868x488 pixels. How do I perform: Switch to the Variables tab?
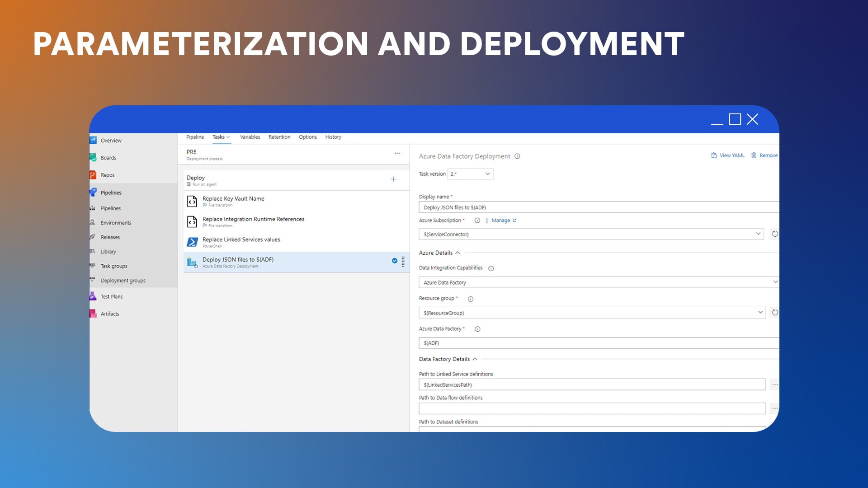[x=250, y=137]
